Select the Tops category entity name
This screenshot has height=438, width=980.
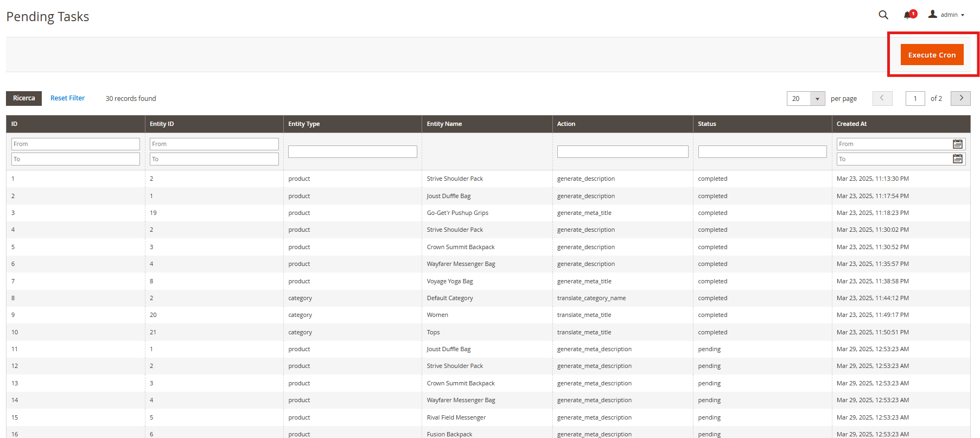433,332
